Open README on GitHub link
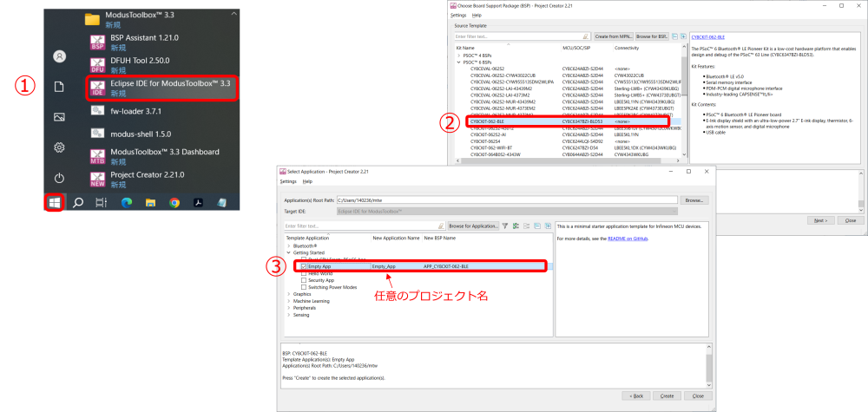Screen dimensions: 868x412 628,239
